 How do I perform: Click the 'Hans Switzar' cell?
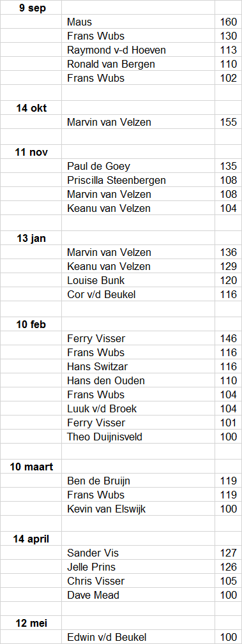[138, 366]
